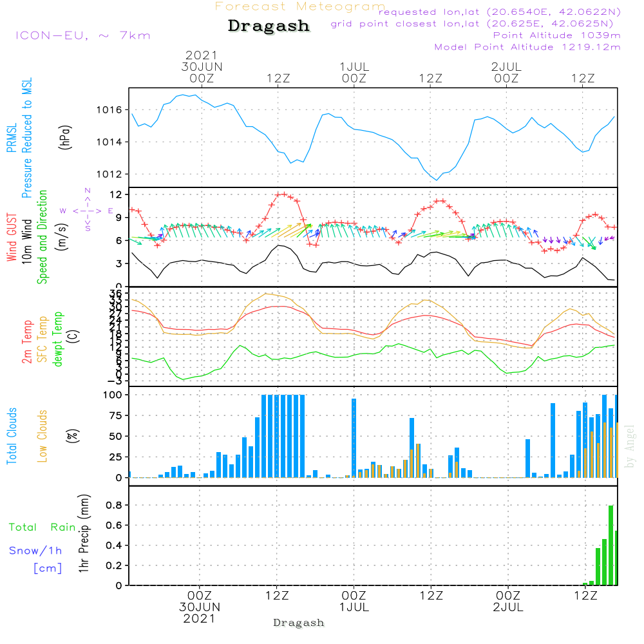
Task: Select the '2JUL' date on the top axis
Action: coord(506,66)
